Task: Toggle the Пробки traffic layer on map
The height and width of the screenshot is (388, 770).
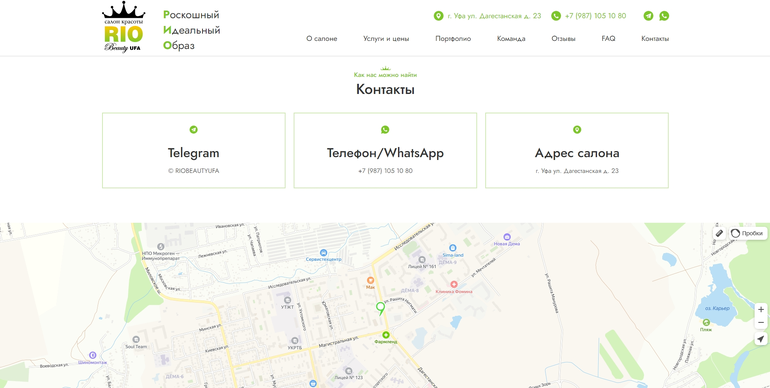Action: click(748, 233)
